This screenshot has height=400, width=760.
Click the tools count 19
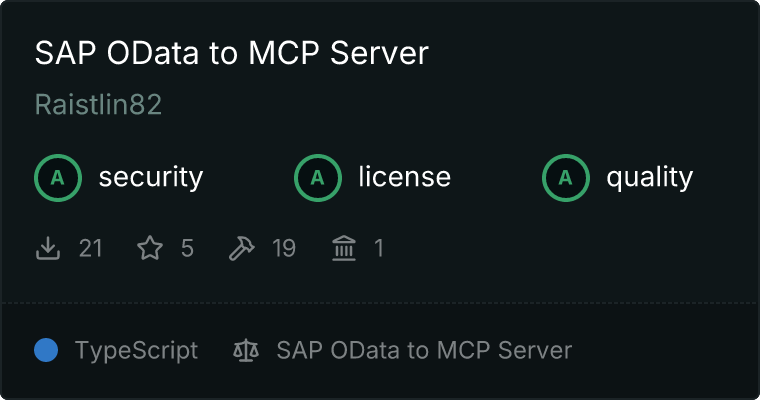(284, 248)
